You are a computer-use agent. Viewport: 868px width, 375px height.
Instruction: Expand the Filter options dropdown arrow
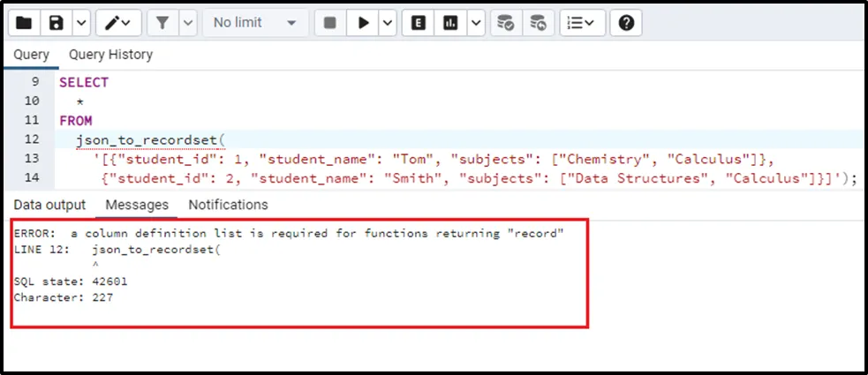tap(187, 23)
